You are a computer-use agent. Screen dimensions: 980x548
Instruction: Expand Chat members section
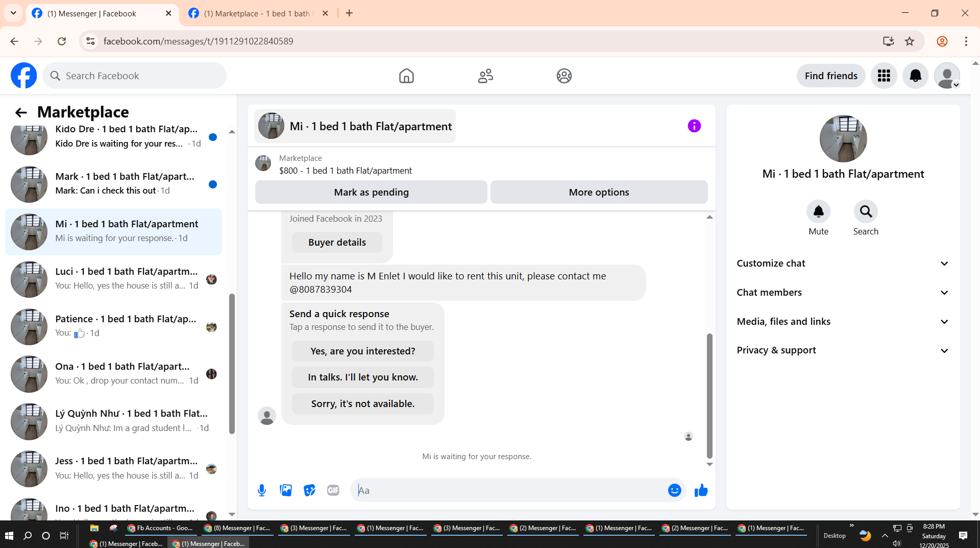[x=843, y=293]
